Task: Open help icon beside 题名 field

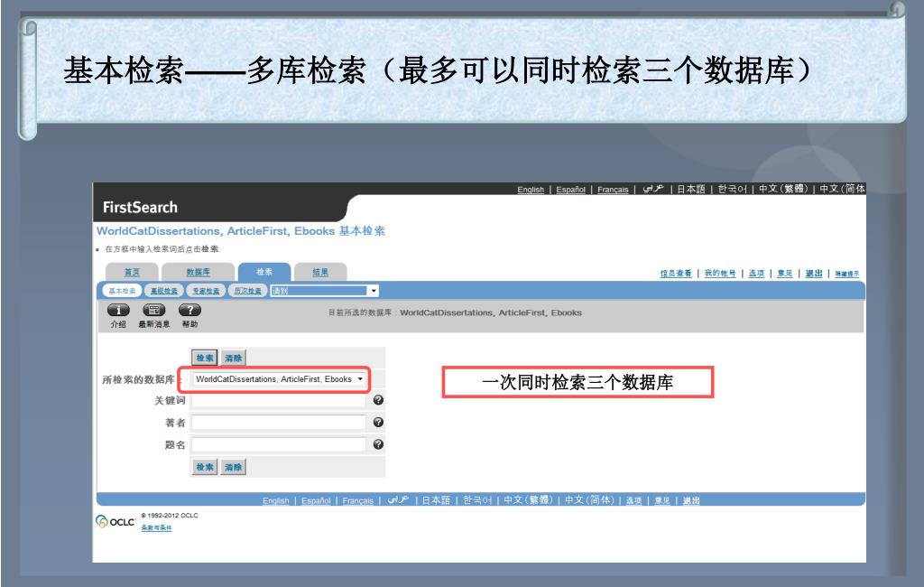Action: [378, 444]
